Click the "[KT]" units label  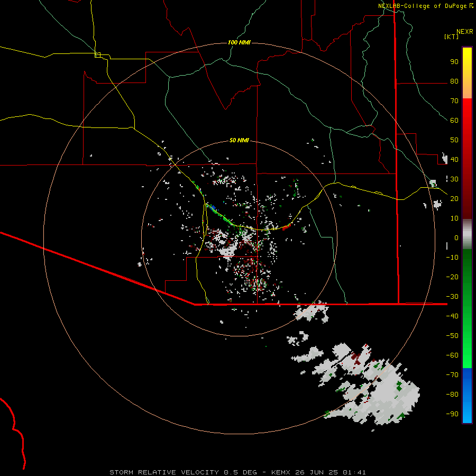[452, 36]
